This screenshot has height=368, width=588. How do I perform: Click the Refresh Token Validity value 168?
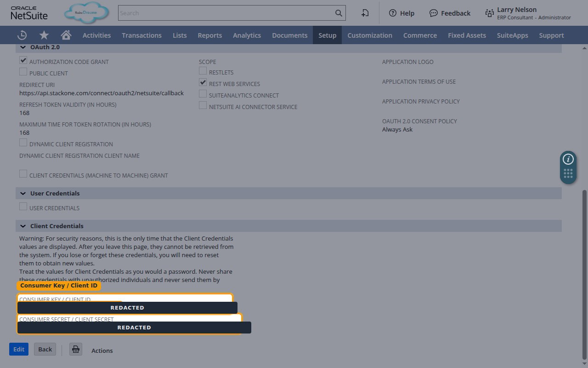24,113
